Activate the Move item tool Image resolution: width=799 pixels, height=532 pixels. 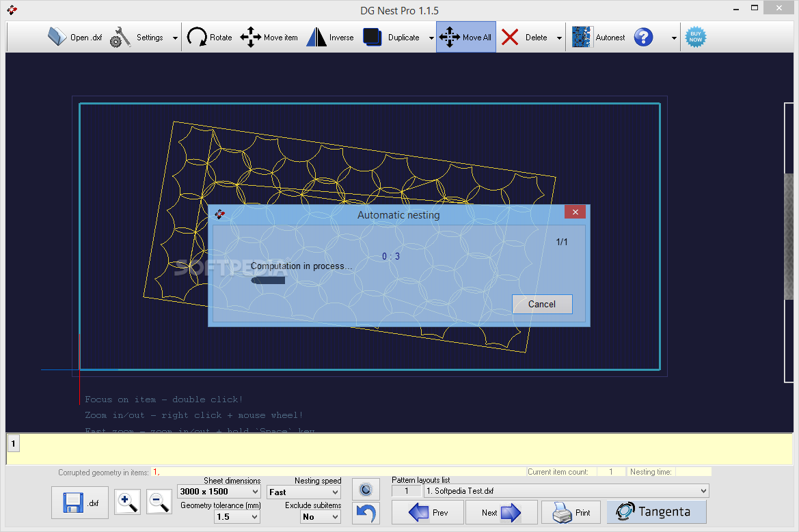coord(269,37)
